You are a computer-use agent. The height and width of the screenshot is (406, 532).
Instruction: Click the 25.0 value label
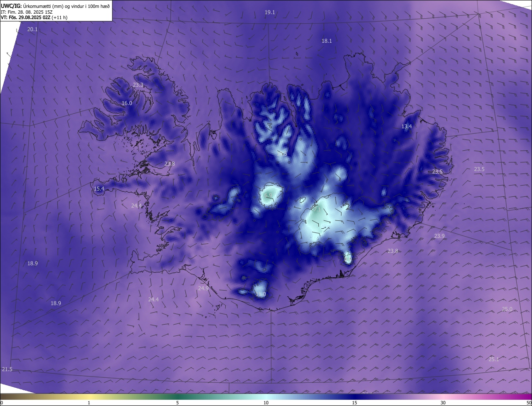[507, 309]
